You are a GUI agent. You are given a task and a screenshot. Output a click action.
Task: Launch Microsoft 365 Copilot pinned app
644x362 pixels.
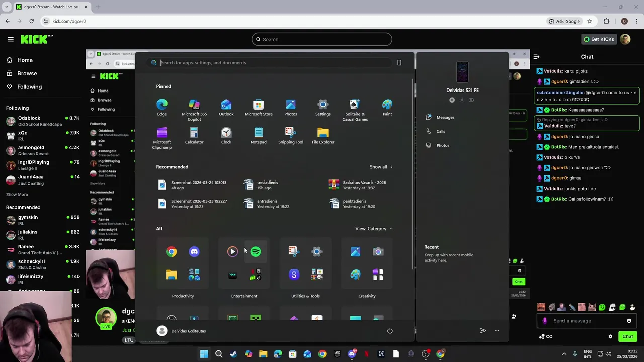coord(194,110)
